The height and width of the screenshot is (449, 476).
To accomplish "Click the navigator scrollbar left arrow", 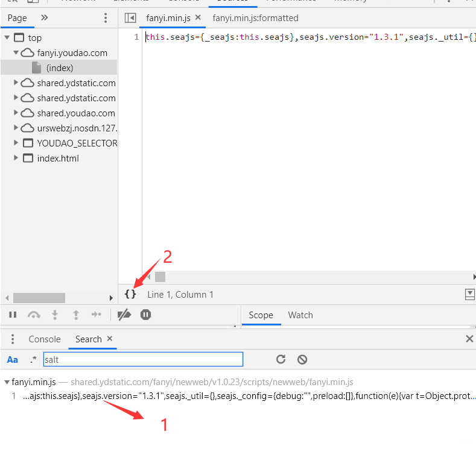I will [x=7, y=298].
